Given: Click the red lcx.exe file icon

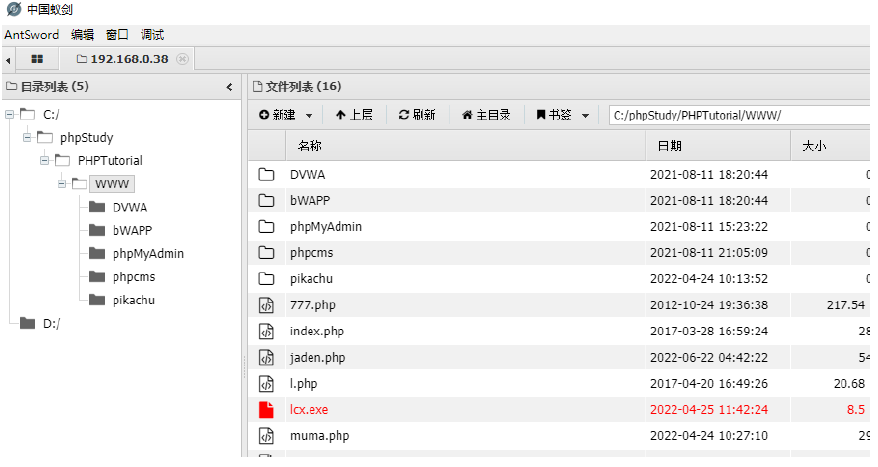Looking at the screenshot, I should pos(266,410).
